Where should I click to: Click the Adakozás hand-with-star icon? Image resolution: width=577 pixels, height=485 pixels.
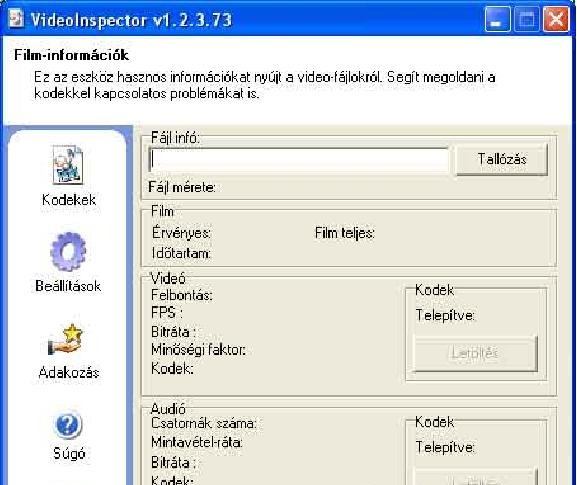click(x=66, y=340)
